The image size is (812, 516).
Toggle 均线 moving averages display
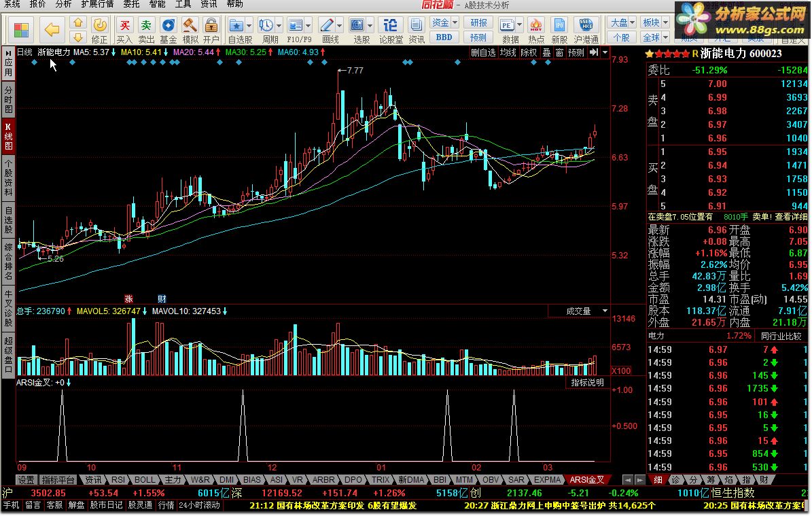point(508,52)
